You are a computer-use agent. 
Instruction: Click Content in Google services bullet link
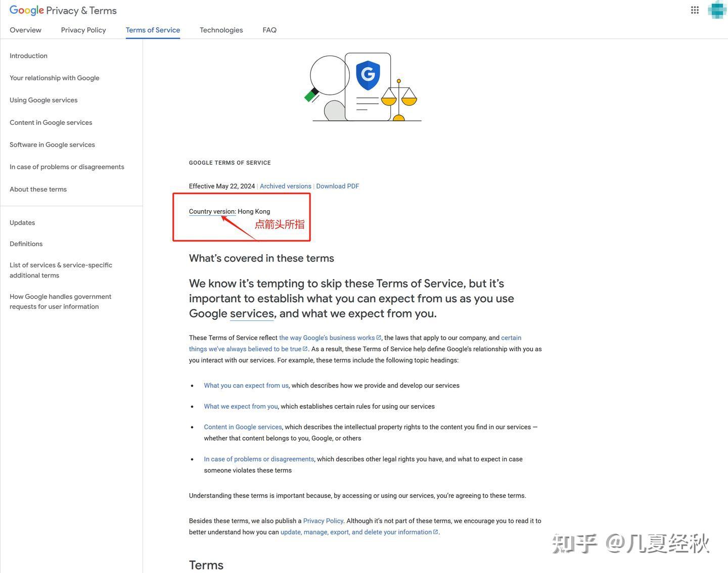click(243, 427)
